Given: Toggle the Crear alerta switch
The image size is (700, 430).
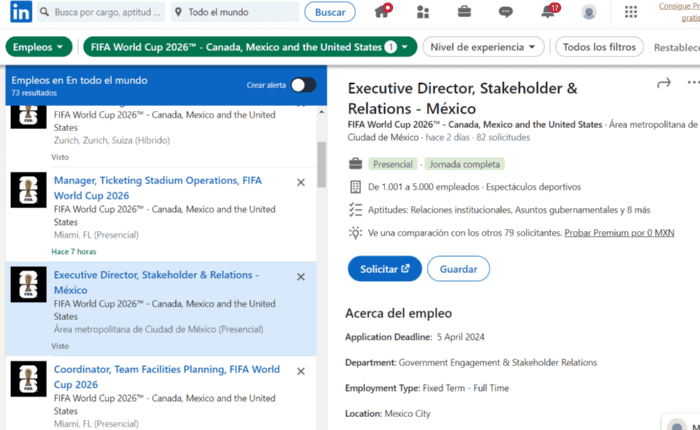Looking at the screenshot, I should [x=303, y=85].
